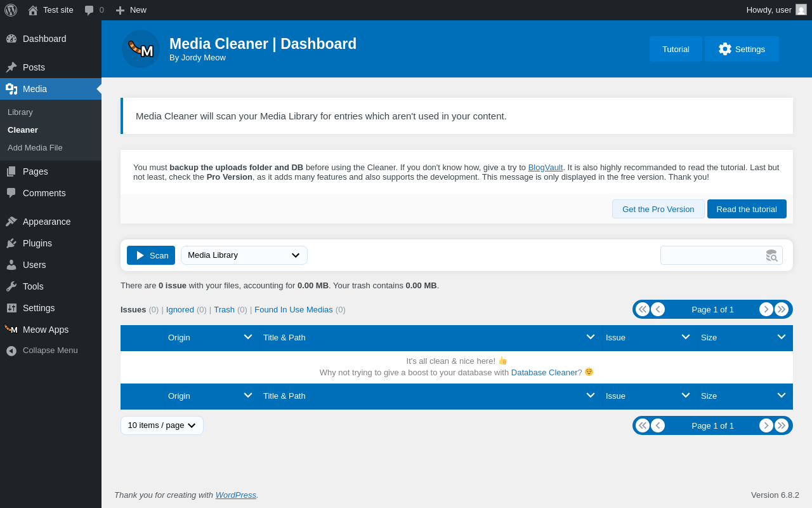Open the Database Cleaner link
This screenshot has height=508, width=812.
[x=544, y=372]
